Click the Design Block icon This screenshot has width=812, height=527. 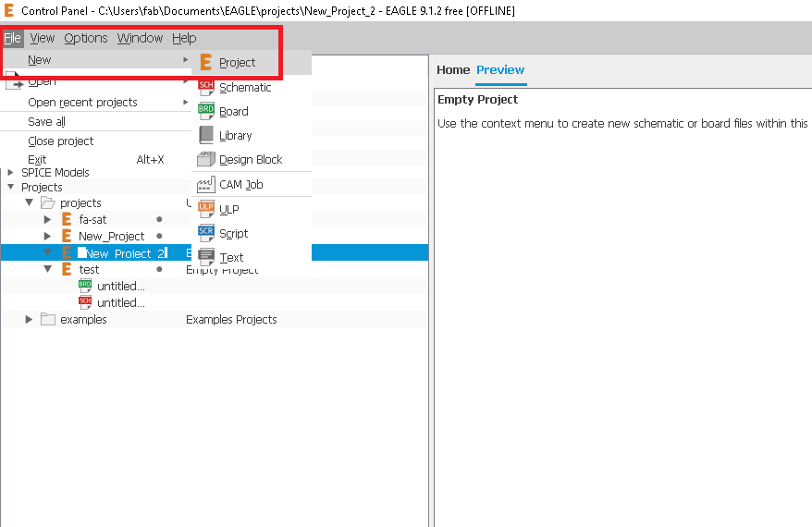205,159
